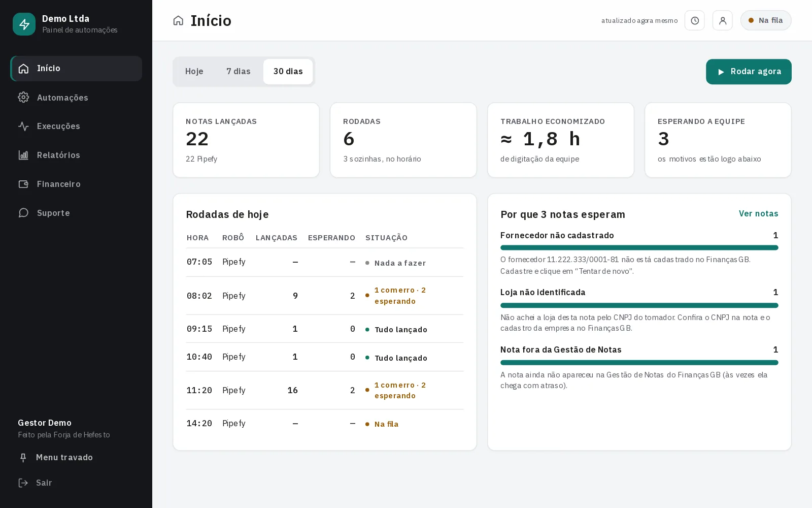Click the 10:40 run time cell

tap(199, 357)
